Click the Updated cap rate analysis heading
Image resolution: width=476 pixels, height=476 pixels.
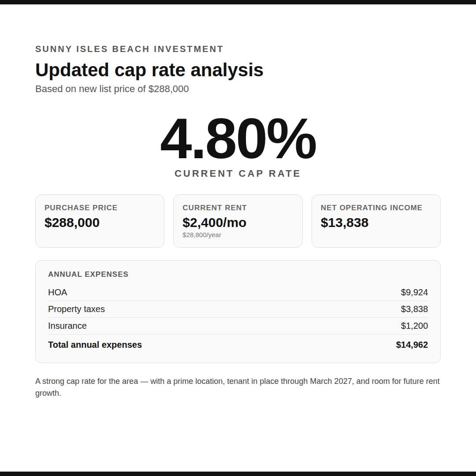coord(149,70)
